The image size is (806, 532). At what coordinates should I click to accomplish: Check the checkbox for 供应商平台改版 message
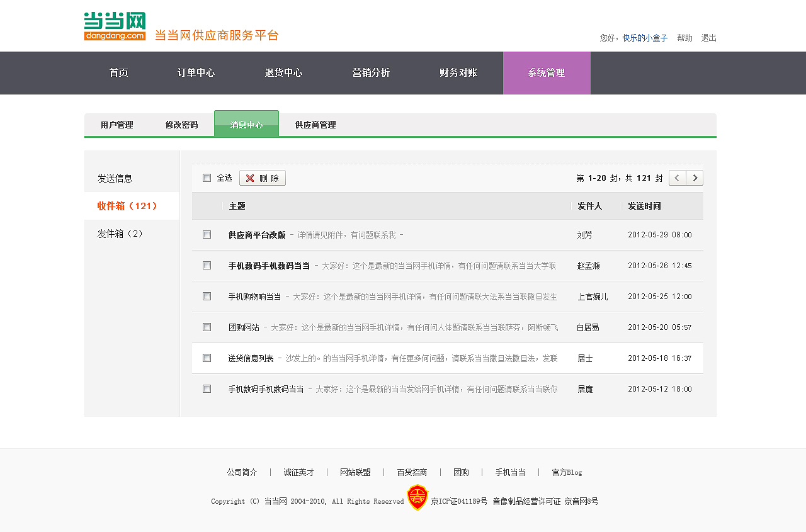(x=207, y=234)
